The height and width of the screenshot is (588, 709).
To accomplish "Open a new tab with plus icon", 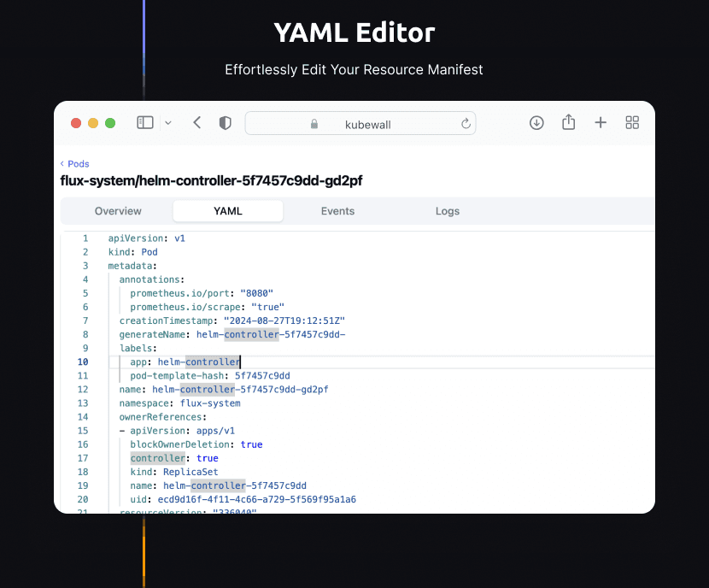I will [x=601, y=123].
